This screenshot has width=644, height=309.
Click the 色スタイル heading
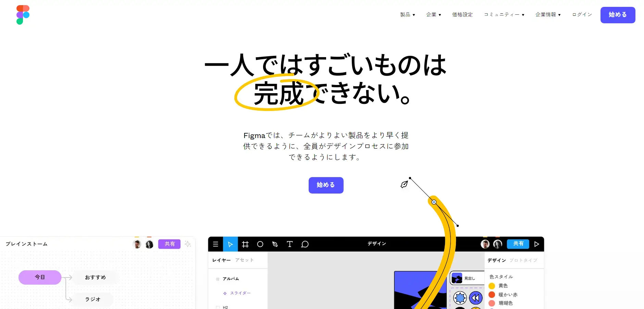click(501, 277)
